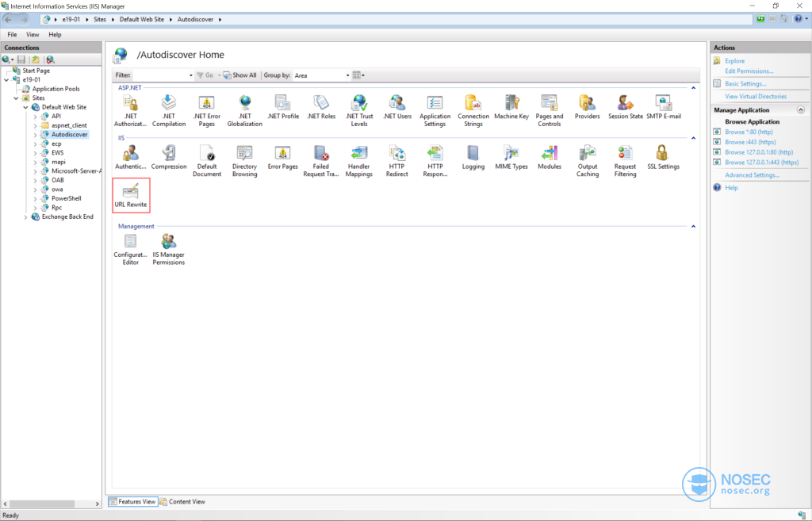Screen dimensions: 812x521
Task: Open Pages and Controls feature
Action: coord(550,111)
